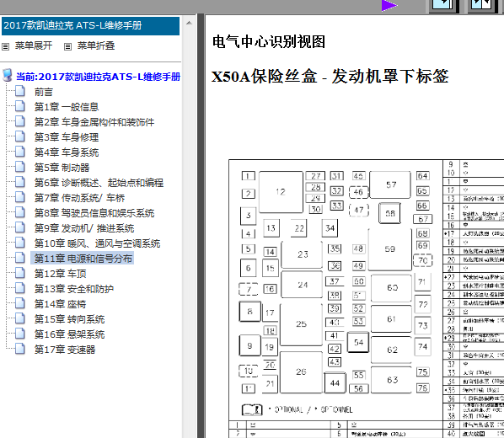Image resolution: width=504 pixels, height=438 pixels.
Task: Click the 菜单展开 expand-menu button
Action: click(34, 45)
